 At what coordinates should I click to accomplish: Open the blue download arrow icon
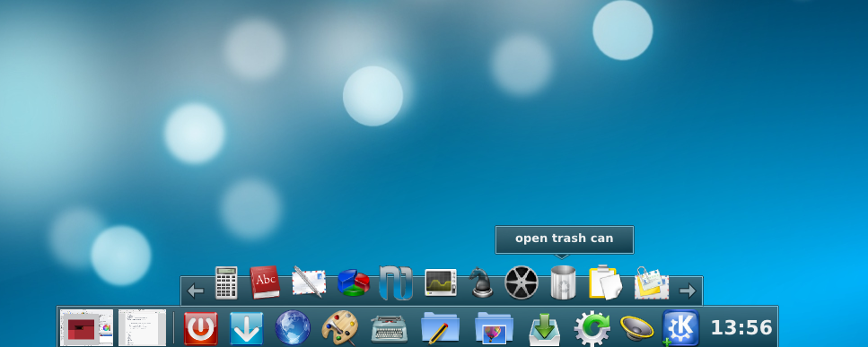coord(246,328)
